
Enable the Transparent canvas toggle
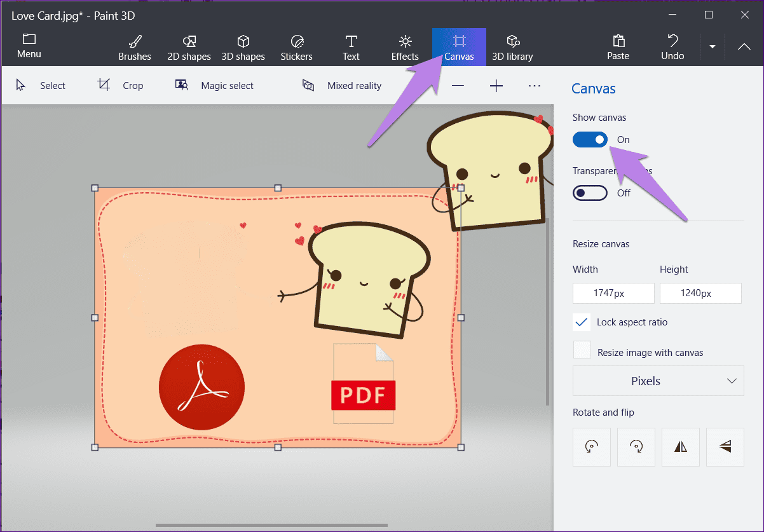[x=590, y=193]
